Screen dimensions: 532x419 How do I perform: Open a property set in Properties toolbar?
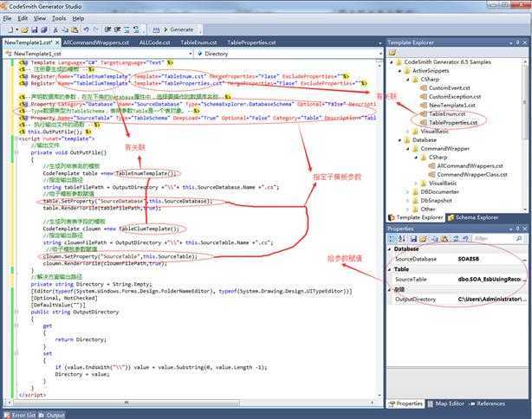click(x=423, y=239)
